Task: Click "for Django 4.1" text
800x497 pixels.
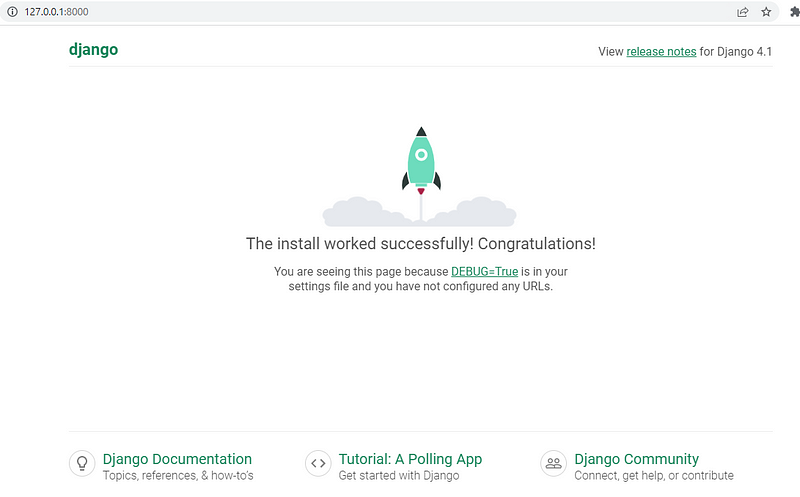Action: pyautogui.click(x=736, y=52)
